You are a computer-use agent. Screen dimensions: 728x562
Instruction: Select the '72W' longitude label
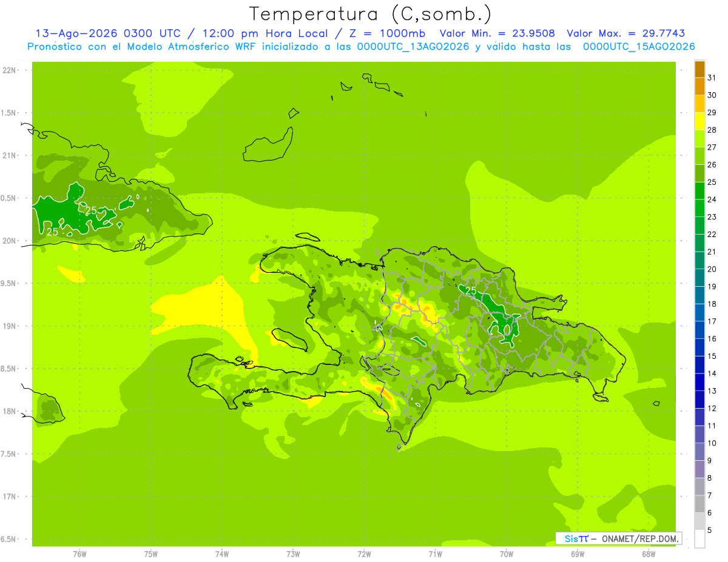[364, 554]
